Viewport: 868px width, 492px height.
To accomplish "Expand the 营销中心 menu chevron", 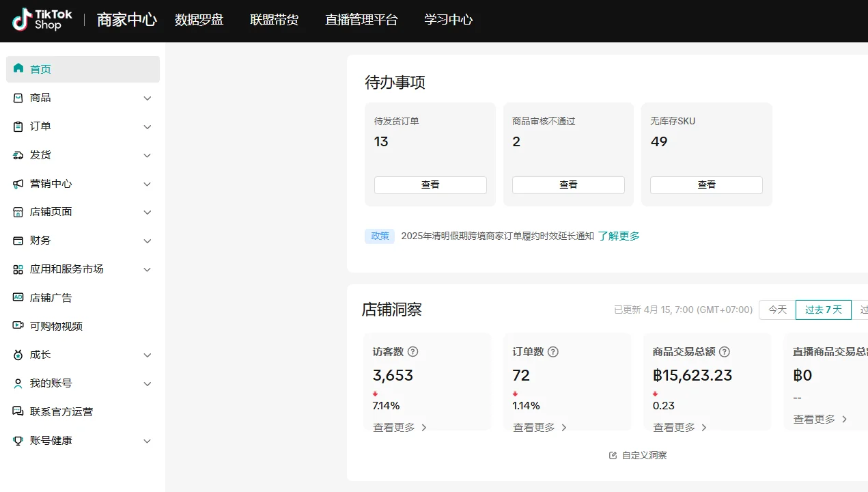I will tap(148, 184).
